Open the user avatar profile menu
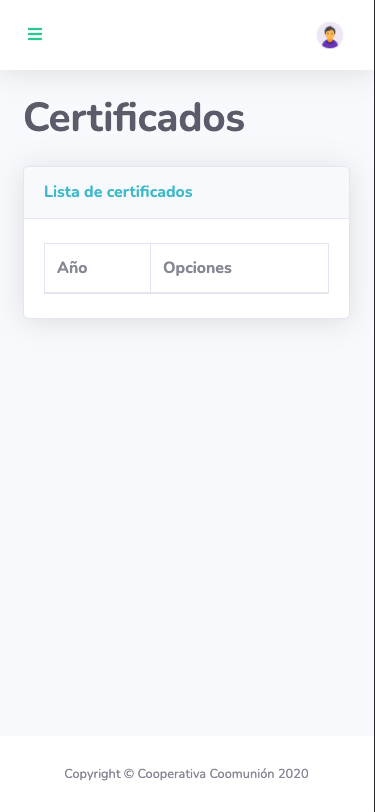The height and width of the screenshot is (812, 375). point(330,35)
